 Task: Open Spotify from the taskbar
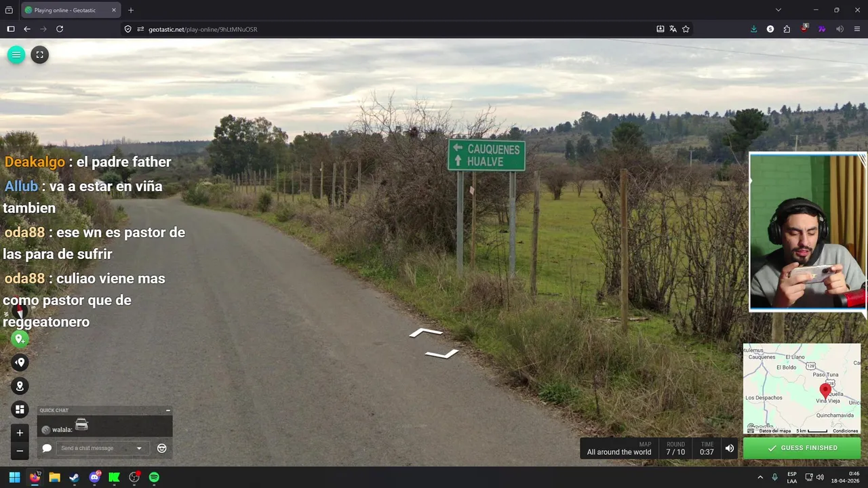[154, 477]
